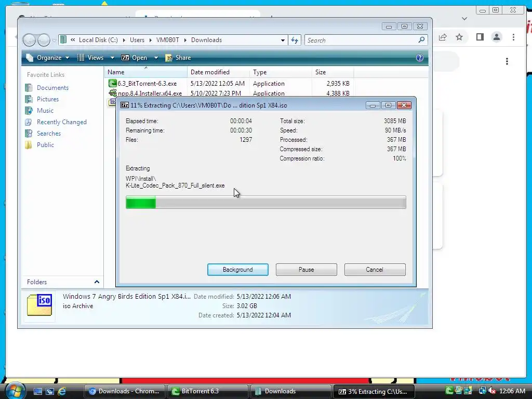The image size is (532, 399).
Task: Click Switch between windows quick launch icon
Action: point(50,391)
